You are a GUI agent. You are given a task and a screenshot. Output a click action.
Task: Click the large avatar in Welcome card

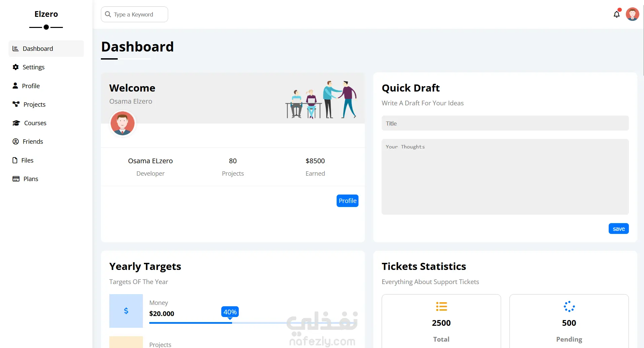coord(122,123)
